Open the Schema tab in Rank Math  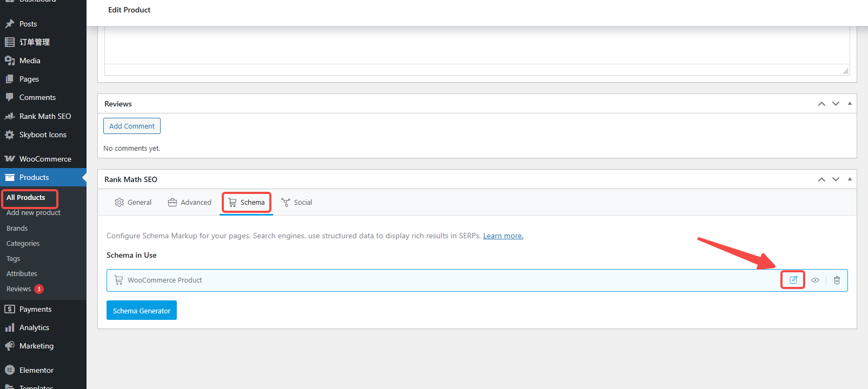point(247,203)
